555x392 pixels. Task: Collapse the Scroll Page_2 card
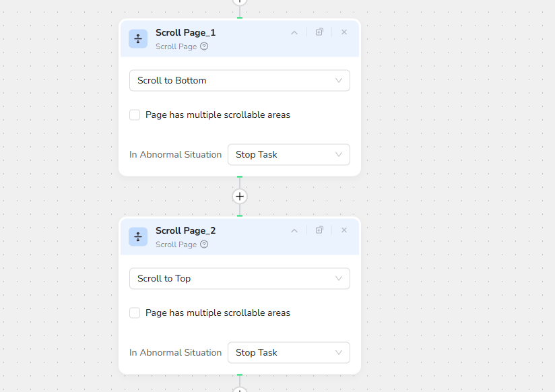coord(294,230)
